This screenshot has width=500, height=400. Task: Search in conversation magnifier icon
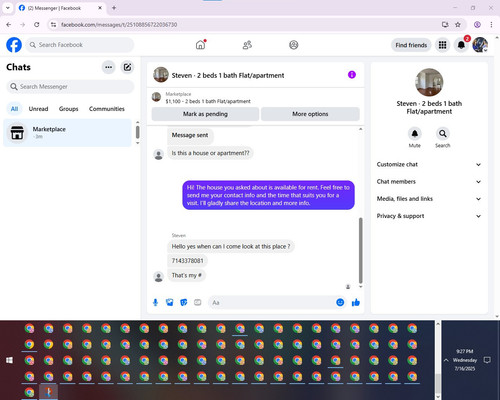coord(443,134)
